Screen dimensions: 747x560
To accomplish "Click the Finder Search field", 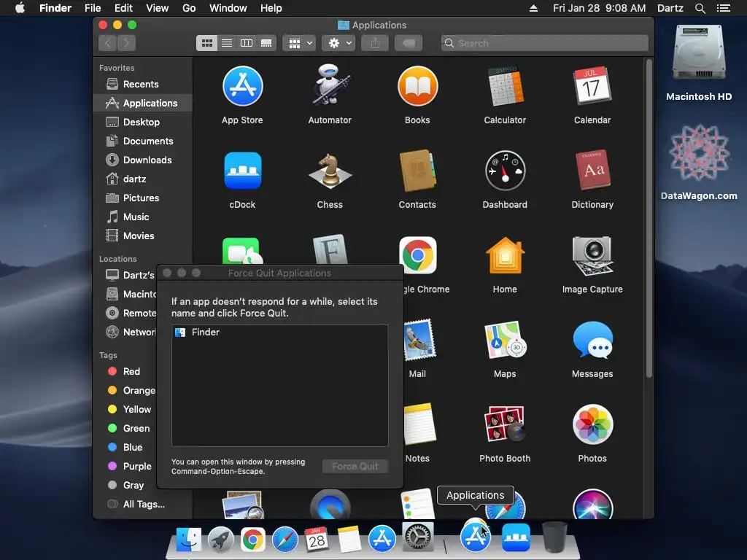I will 544,43.
